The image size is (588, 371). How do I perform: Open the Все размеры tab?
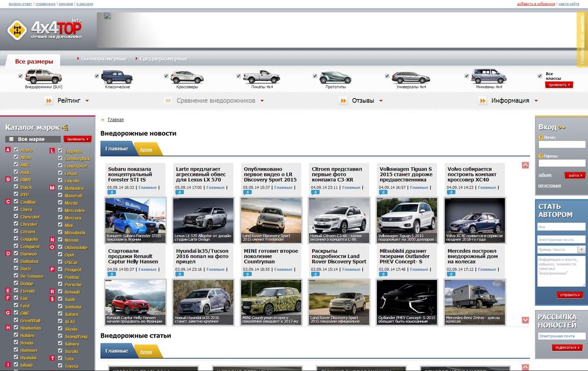34,62
